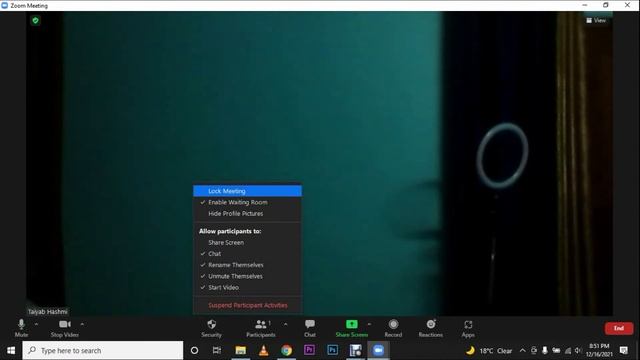Open the weather widget showing 18°C Clear
Screen dimensions: 640x360
click(x=489, y=351)
